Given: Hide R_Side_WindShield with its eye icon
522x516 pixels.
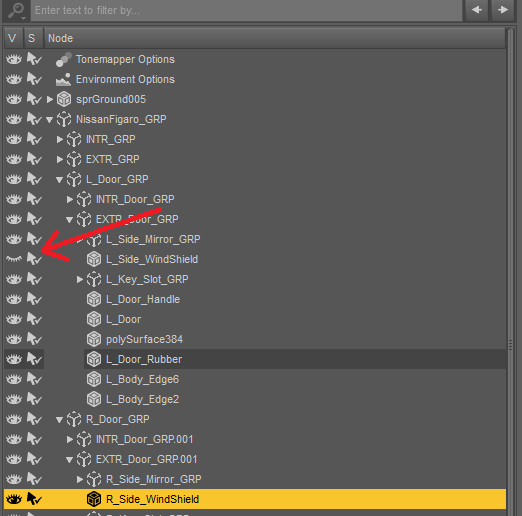Looking at the screenshot, I should point(14,499).
